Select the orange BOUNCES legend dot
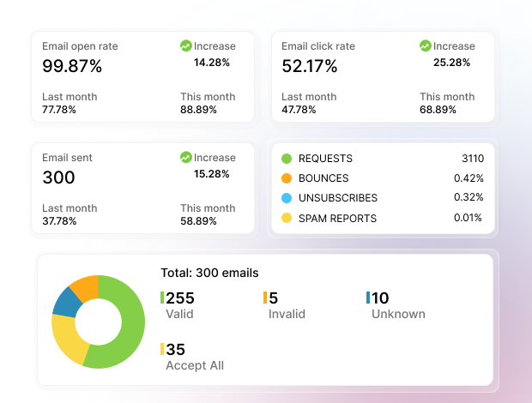Image resolution: width=532 pixels, height=403 pixels. coord(287,178)
